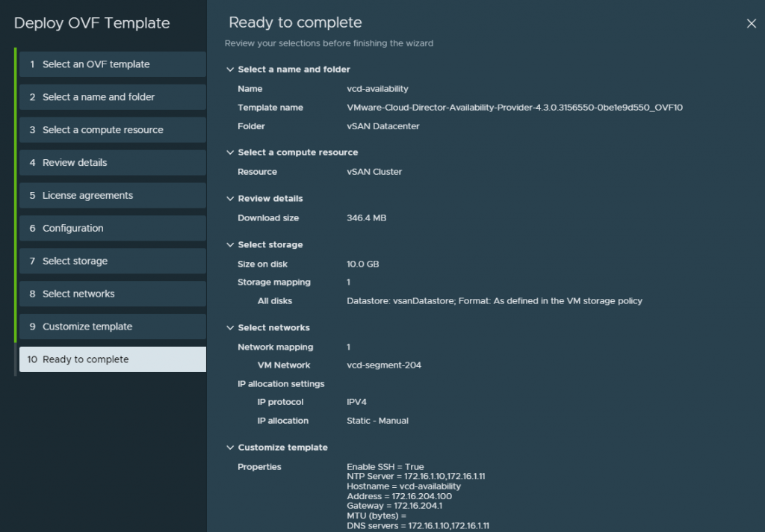Collapse the Customize template section chevron

click(x=230, y=447)
